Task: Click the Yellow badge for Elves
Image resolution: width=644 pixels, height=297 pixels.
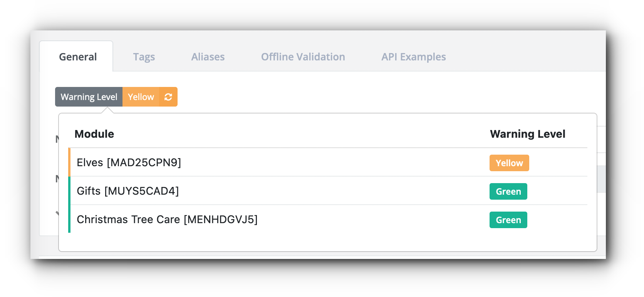Action: (509, 163)
